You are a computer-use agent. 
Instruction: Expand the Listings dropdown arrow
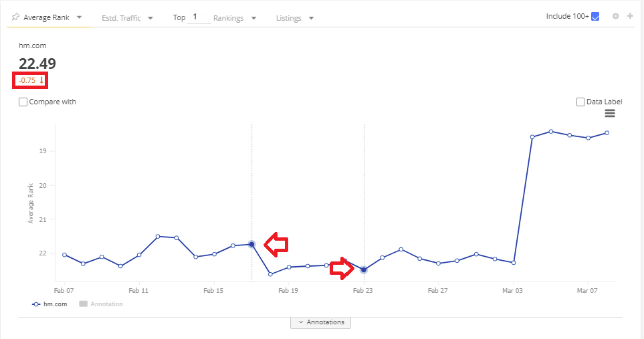coord(312,18)
